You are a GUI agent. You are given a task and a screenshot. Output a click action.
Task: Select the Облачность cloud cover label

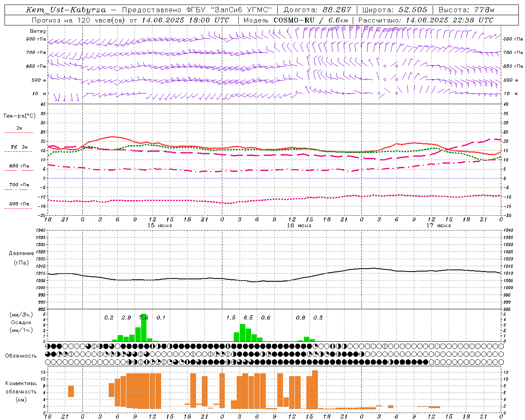click(x=21, y=356)
